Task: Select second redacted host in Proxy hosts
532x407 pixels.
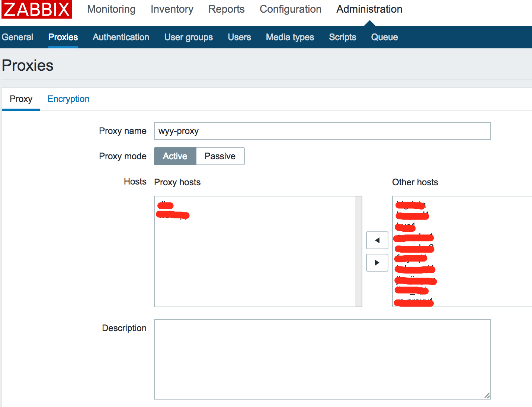Action: [173, 215]
